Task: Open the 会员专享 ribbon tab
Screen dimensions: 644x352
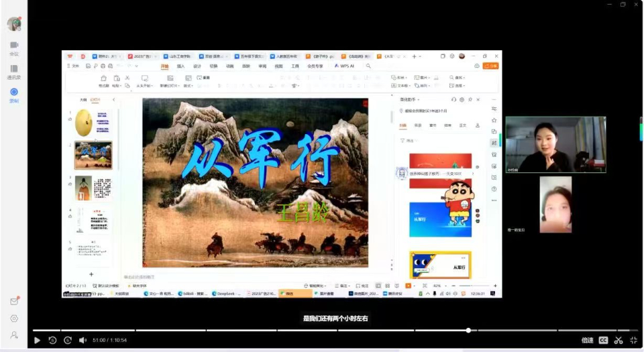Action: pyautogui.click(x=315, y=66)
